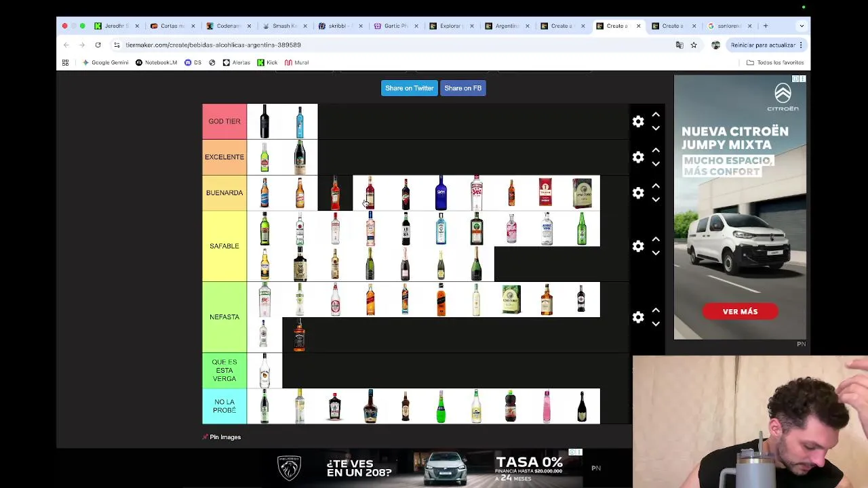Click VER MÁS on Citroën ad
The width and height of the screenshot is (868, 488).
(x=740, y=312)
